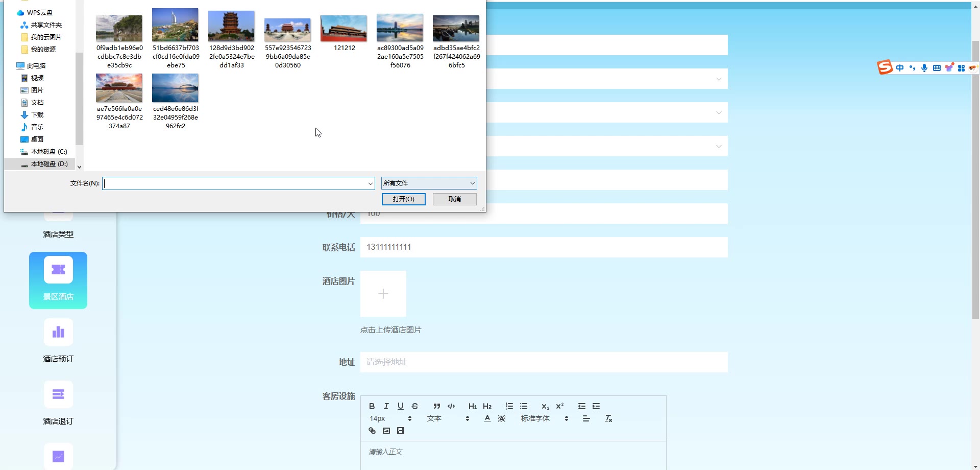Insert a blockquote in the editor
Image resolution: width=980 pixels, height=470 pixels.
437,406
